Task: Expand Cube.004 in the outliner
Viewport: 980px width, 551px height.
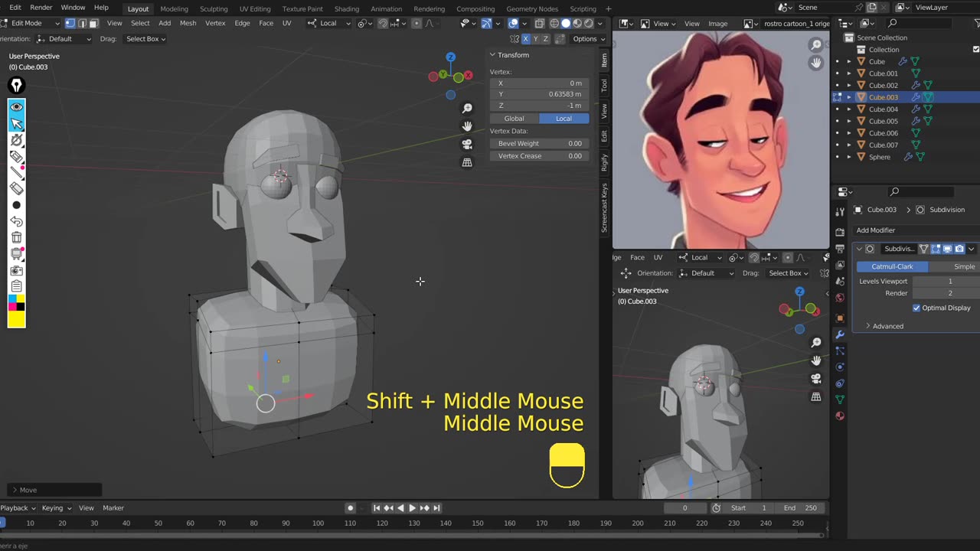Action: pos(848,109)
